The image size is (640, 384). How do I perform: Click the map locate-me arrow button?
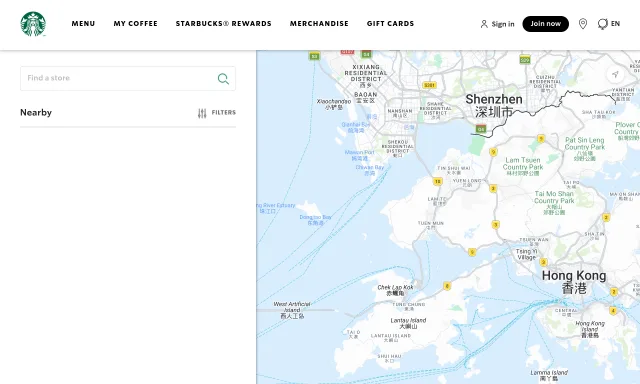click(x=615, y=74)
